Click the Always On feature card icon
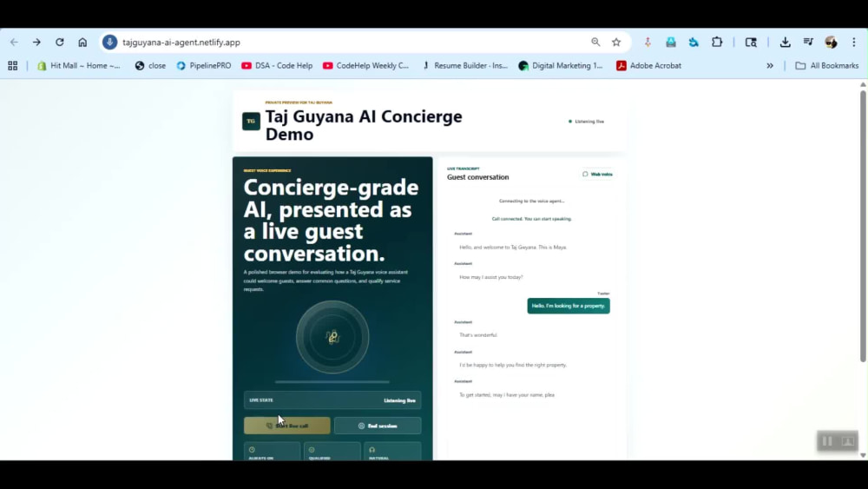 coord(252,450)
